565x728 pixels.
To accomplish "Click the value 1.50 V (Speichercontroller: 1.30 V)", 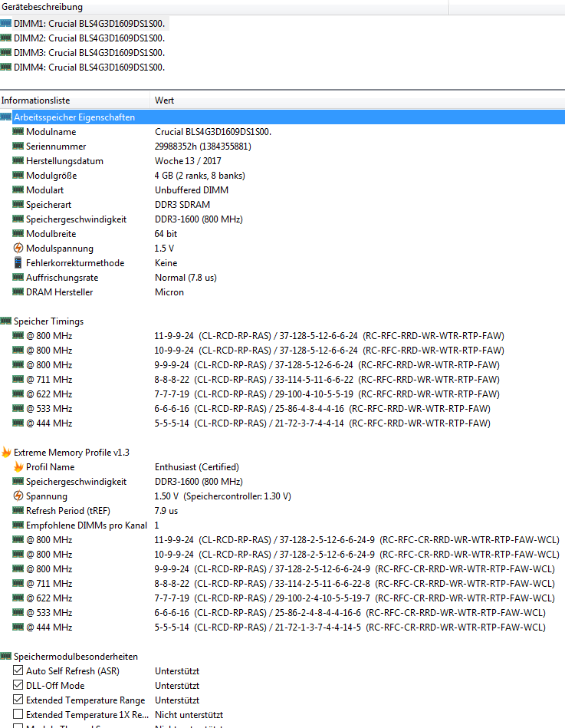I will click(x=222, y=496).
